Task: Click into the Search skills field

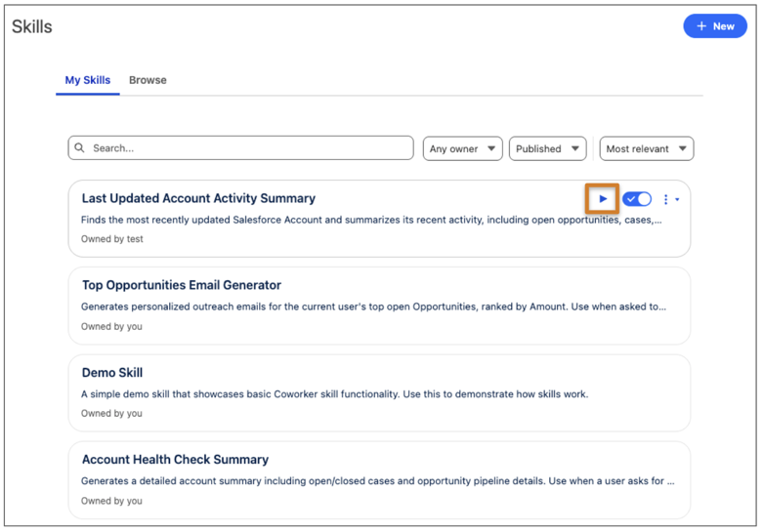Action: pyautogui.click(x=240, y=148)
